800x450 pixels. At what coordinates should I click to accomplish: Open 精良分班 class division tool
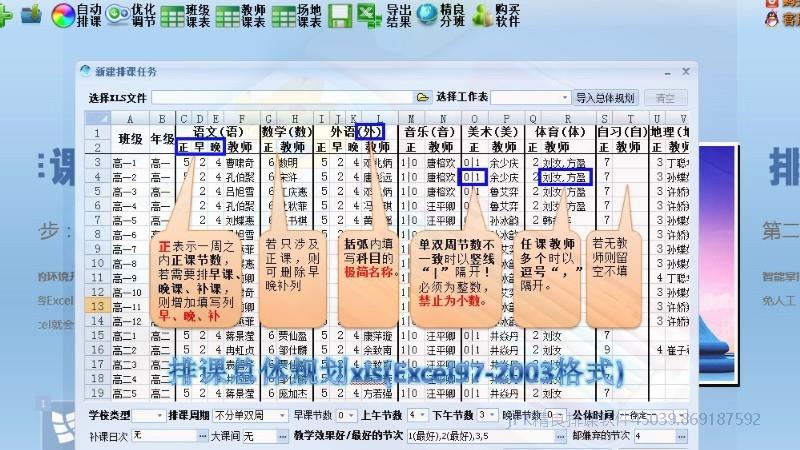click(441, 15)
